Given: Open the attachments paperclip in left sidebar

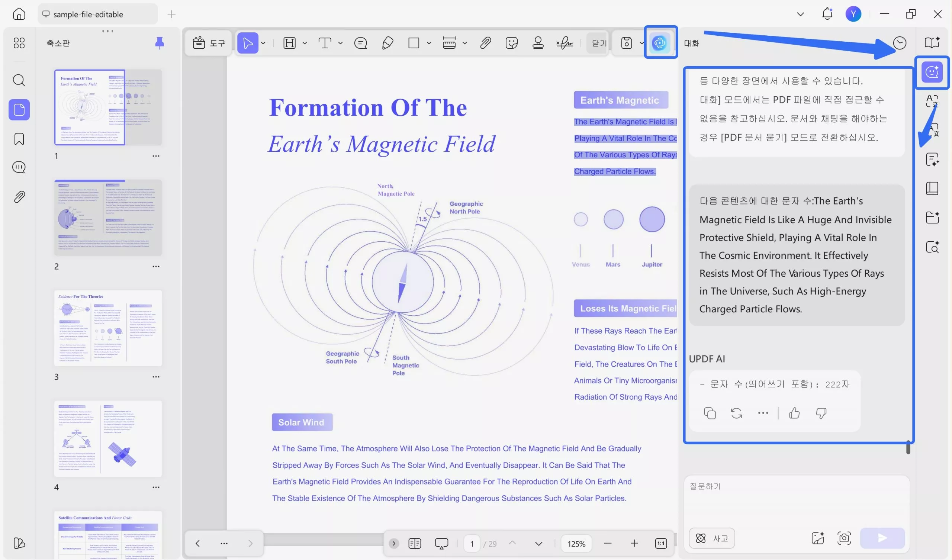Looking at the screenshot, I should pos(19,196).
